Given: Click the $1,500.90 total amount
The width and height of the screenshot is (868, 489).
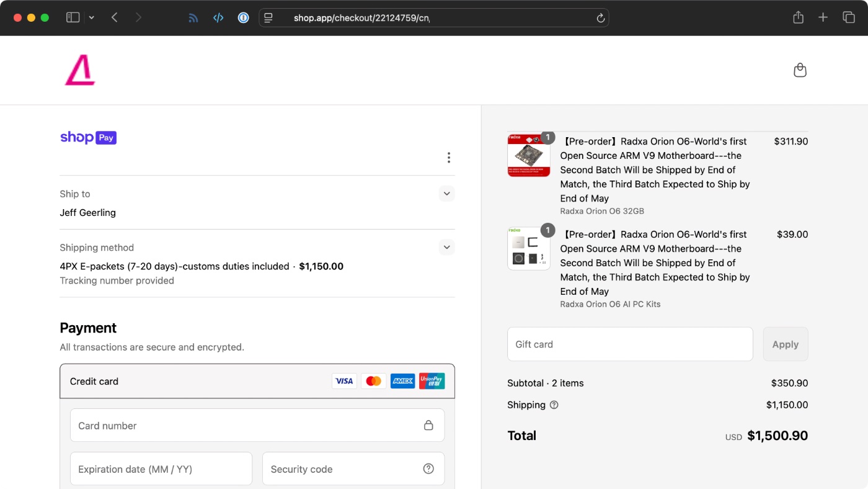Looking at the screenshot, I should 777,436.
